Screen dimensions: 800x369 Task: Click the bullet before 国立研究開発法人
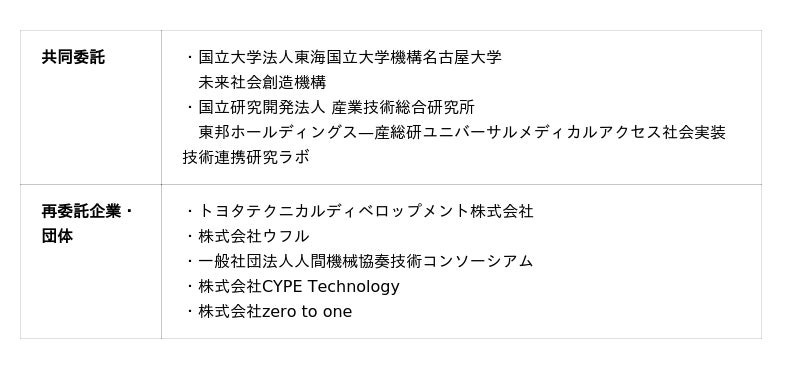[x=190, y=108]
